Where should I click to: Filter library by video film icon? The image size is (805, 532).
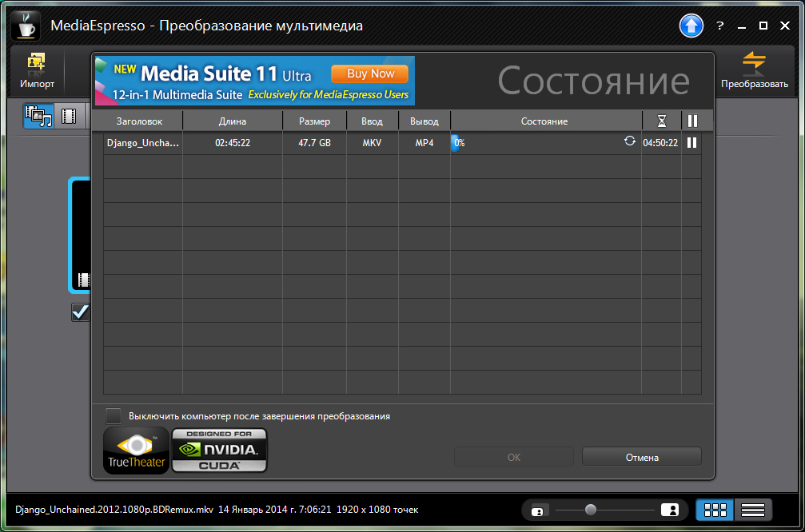click(x=69, y=116)
